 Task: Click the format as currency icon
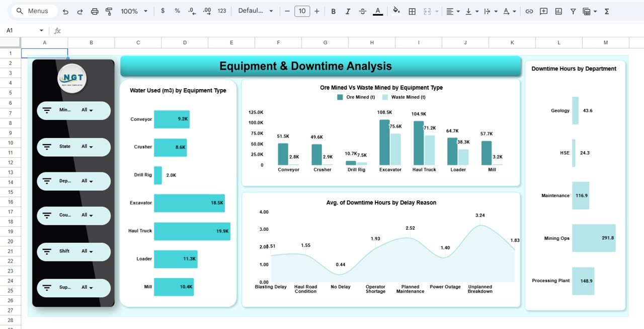(x=162, y=11)
